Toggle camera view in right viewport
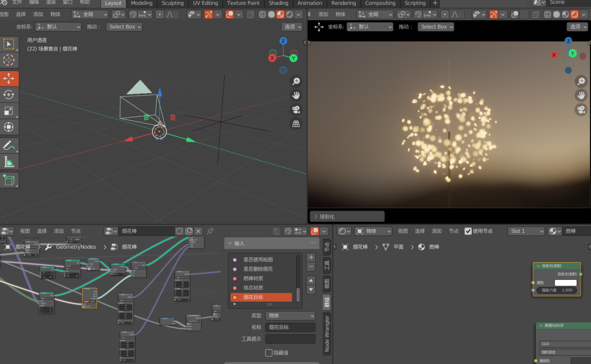The image size is (591, 364). pyautogui.click(x=581, y=109)
